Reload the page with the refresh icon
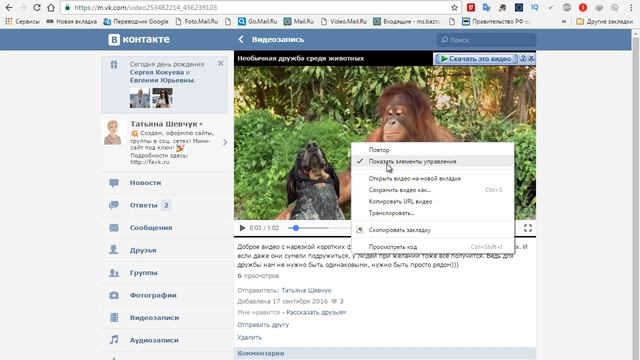640x360 pixels. coord(37,7)
